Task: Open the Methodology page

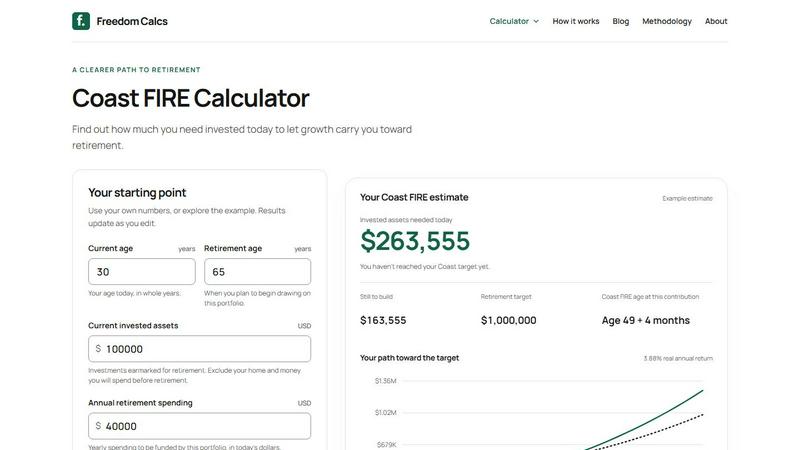Action: pyautogui.click(x=666, y=21)
